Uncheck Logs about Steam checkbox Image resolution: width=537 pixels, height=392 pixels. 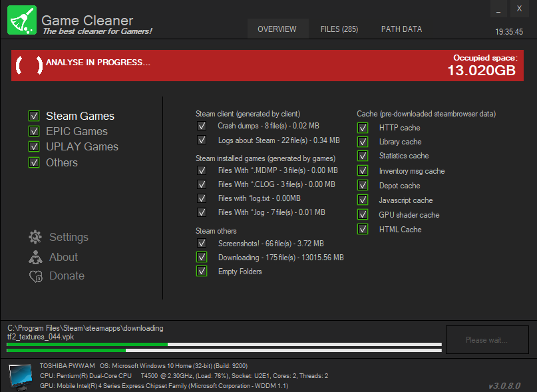pyautogui.click(x=202, y=140)
